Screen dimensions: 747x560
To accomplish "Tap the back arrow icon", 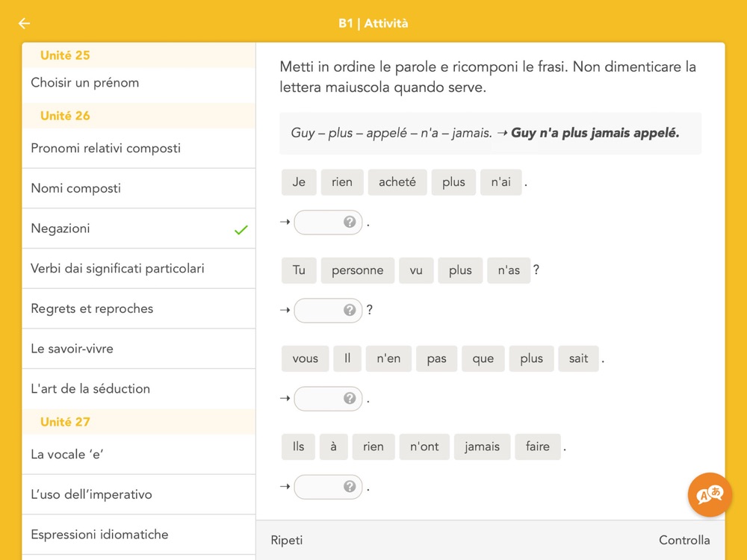I will click(x=24, y=23).
